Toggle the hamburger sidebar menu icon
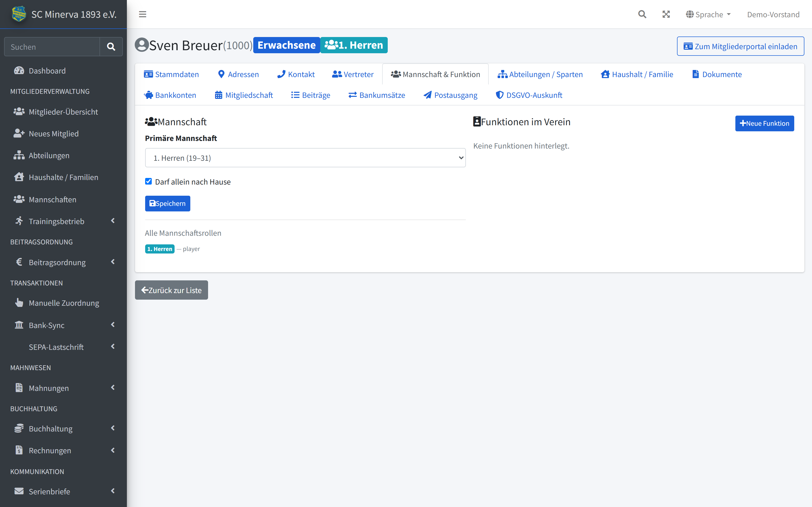This screenshot has height=507, width=812. [x=143, y=14]
